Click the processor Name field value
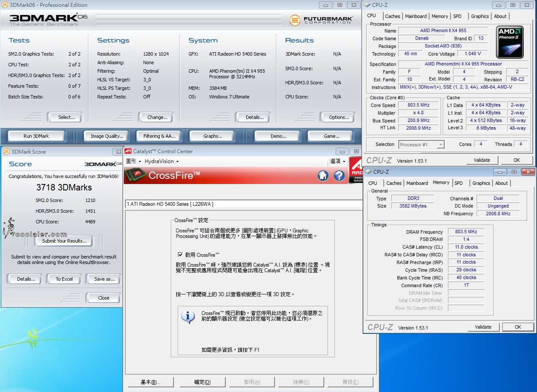This screenshot has width=537, height=392. 443,31
